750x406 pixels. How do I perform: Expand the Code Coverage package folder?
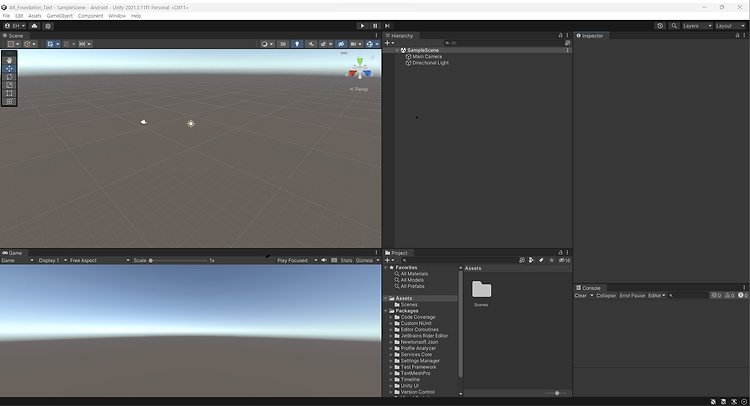point(391,317)
